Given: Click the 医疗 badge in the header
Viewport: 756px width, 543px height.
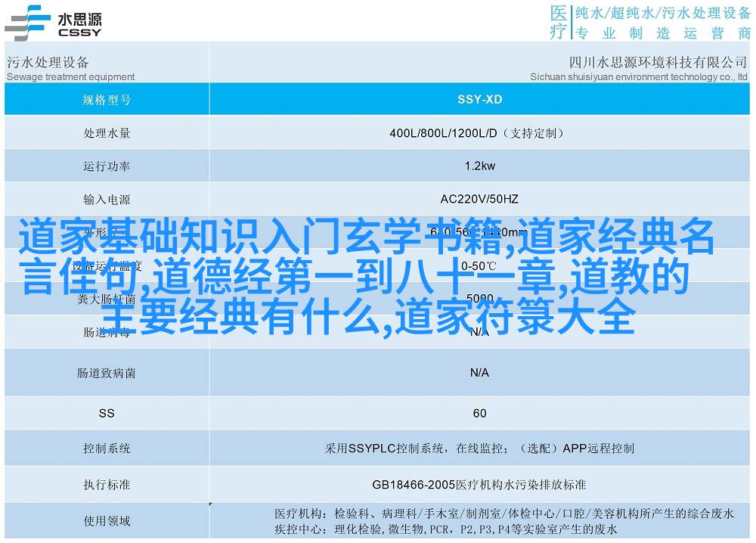Looking at the screenshot, I should (558, 22).
